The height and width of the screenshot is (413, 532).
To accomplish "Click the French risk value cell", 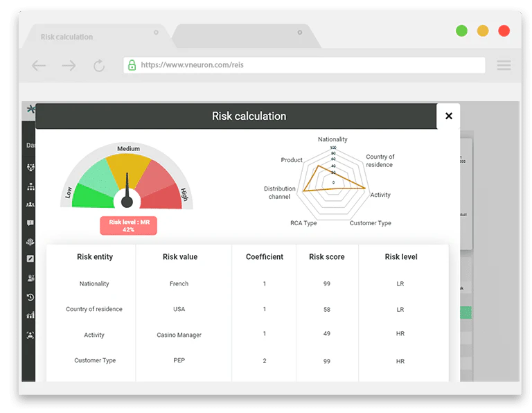I will (x=179, y=283).
